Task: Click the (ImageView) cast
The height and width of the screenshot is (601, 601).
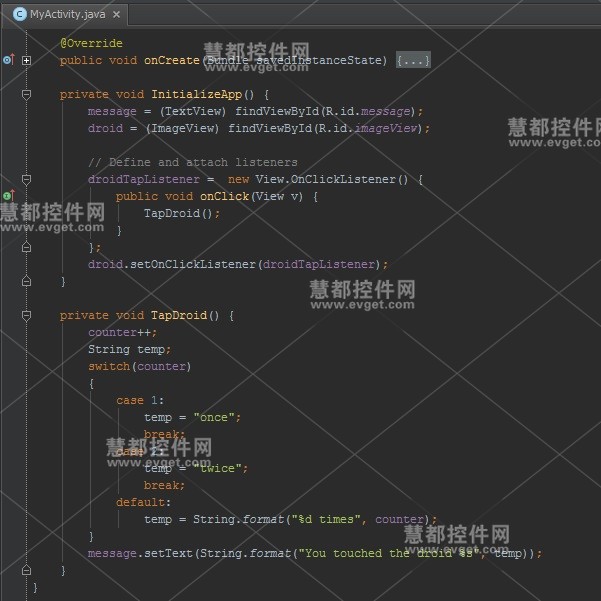Action: 182,128
